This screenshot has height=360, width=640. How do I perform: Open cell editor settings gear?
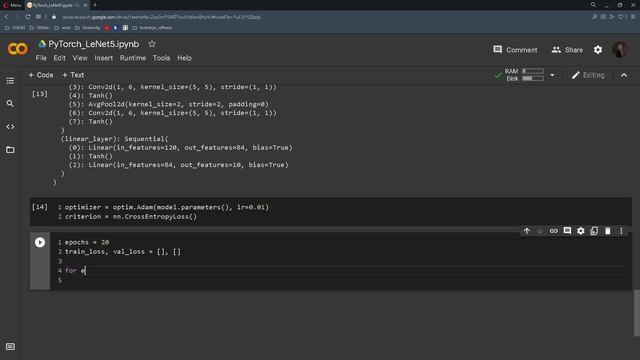[x=580, y=231]
